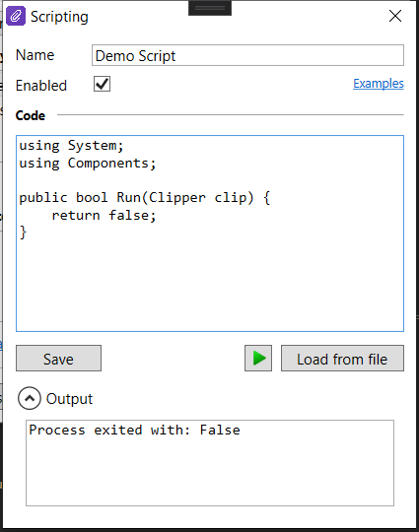Image resolution: width=419 pixels, height=532 pixels.
Task: Click the 'return false;' code line
Action: pos(104,216)
